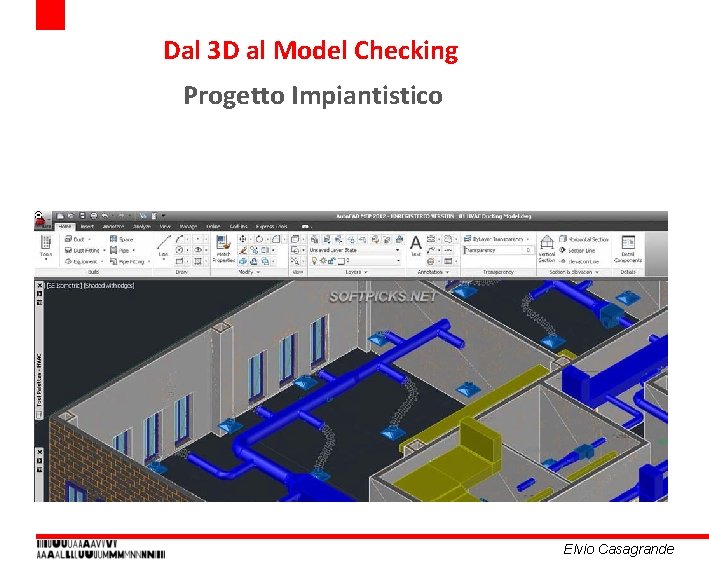The image size is (709, 567).
Task: Select the Rectangle tool in Draw panel
Action: 180,261
